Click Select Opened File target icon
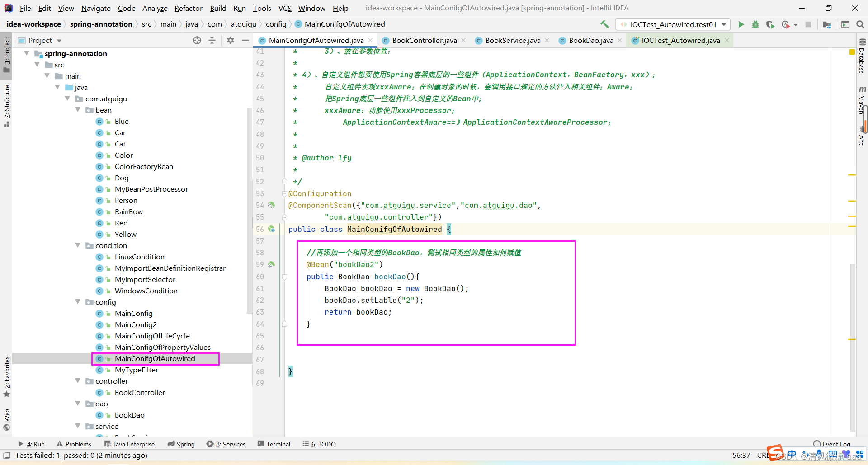Screen dimensions: 868x465 coord(197,40)
